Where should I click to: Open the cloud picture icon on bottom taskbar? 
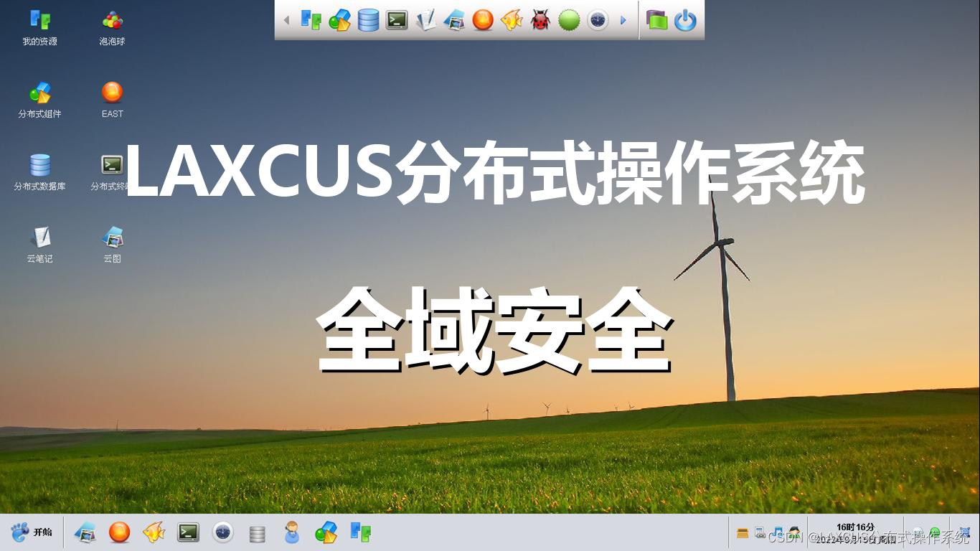pos(85,532)
